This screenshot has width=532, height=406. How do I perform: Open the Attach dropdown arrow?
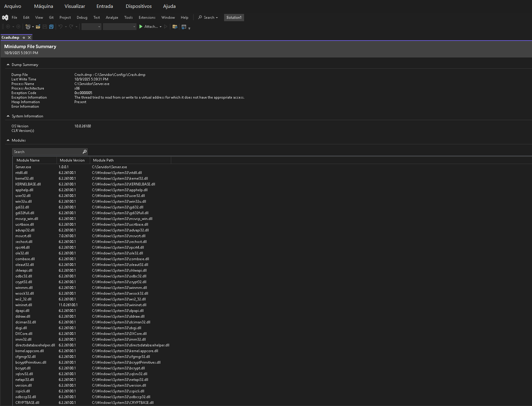(161, 27)
